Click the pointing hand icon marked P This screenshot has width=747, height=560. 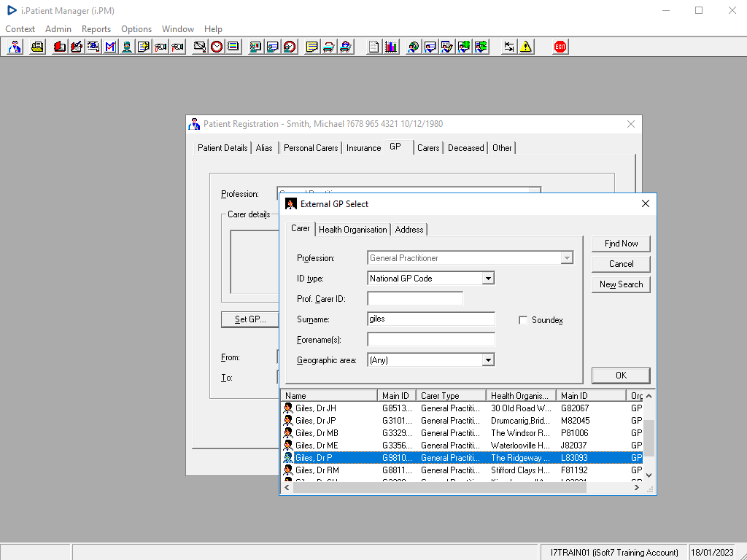178,47
